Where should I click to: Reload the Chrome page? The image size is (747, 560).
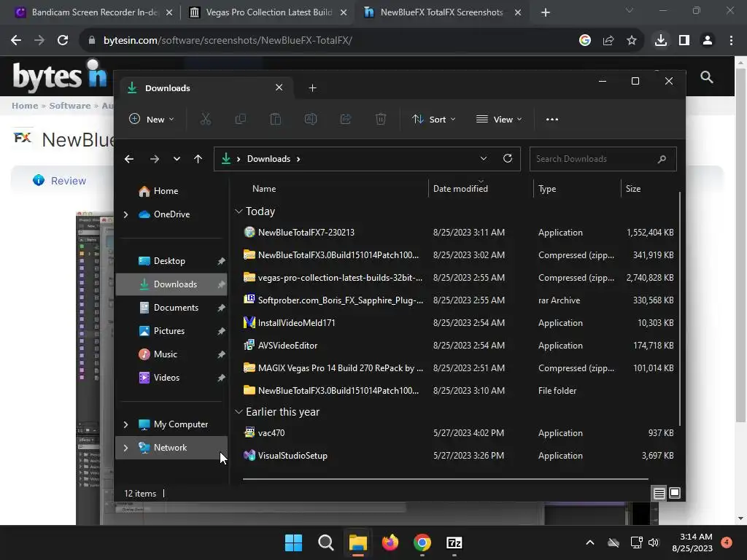63,41
